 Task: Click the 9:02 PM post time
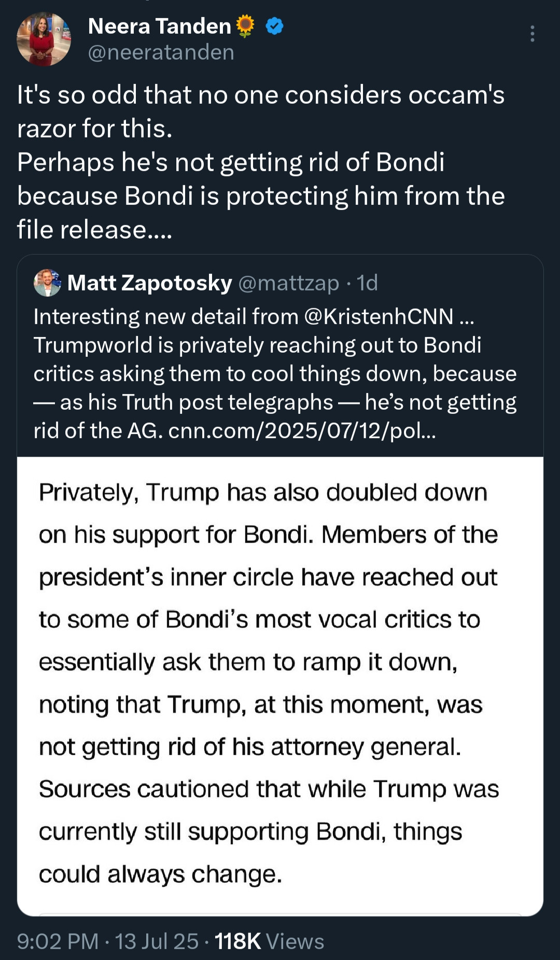pos(58,941)
